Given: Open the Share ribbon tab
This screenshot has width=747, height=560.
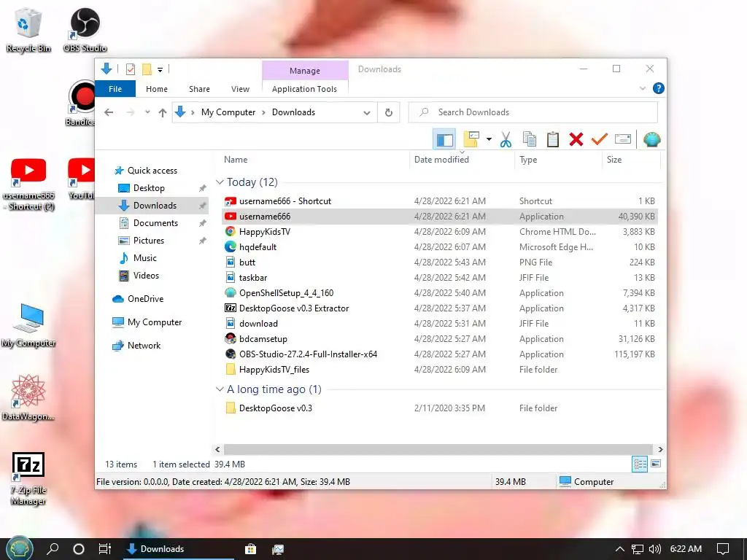Looking at the screenshot, I should tap(199, 88).
